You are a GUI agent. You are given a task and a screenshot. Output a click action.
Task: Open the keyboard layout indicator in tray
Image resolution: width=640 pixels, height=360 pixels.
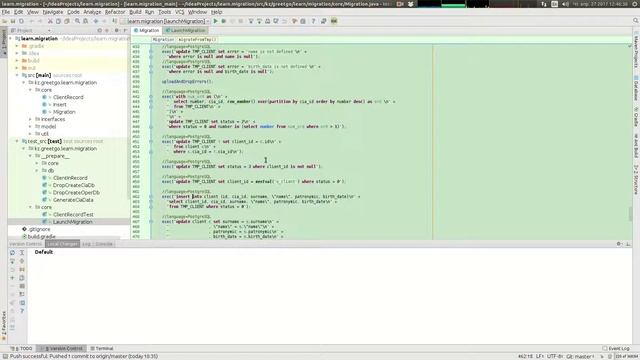pyautogui.click(x=554, y=4)
